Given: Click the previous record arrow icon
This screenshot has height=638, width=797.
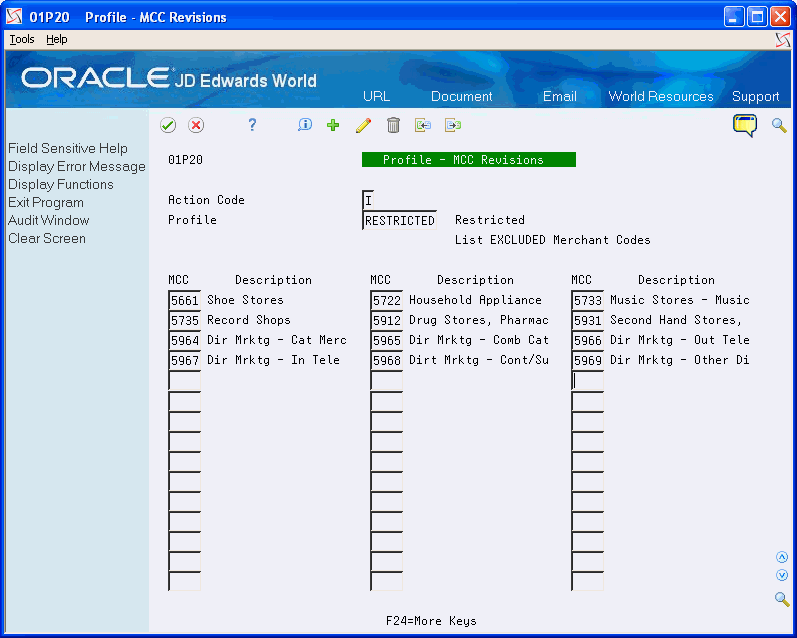Looking at the screenshot, I should click(423, 125).
